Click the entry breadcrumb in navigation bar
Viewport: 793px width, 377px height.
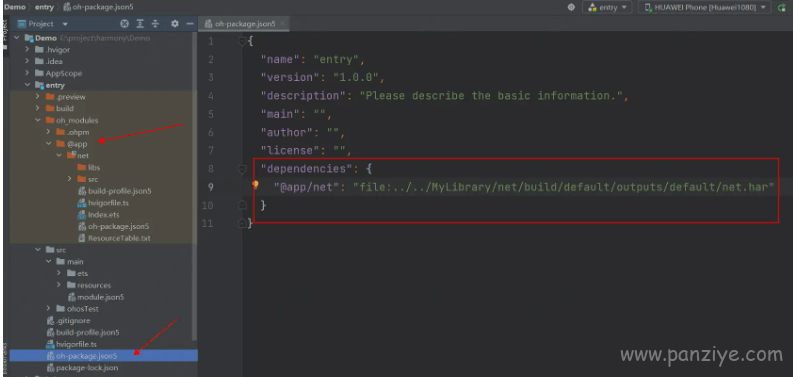point(45,7)
